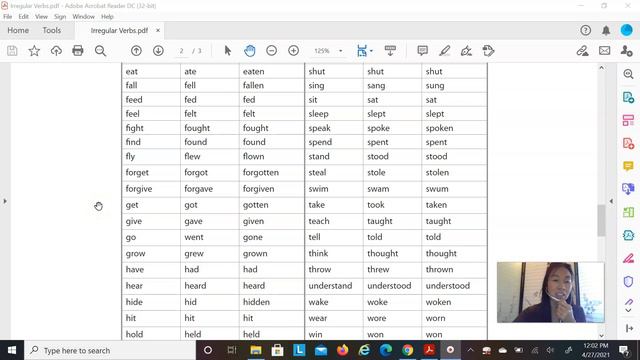This screenshot has height=360, width=640.
Task: Expand the zoom percentage dropdown
Action: click(340, 51)
